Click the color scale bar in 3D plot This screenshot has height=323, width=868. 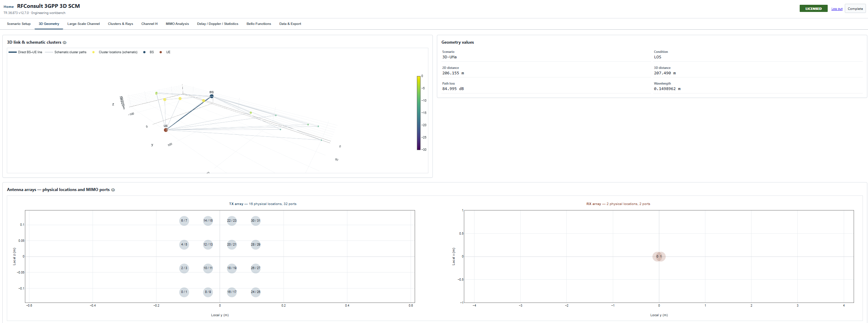point(418,113)
